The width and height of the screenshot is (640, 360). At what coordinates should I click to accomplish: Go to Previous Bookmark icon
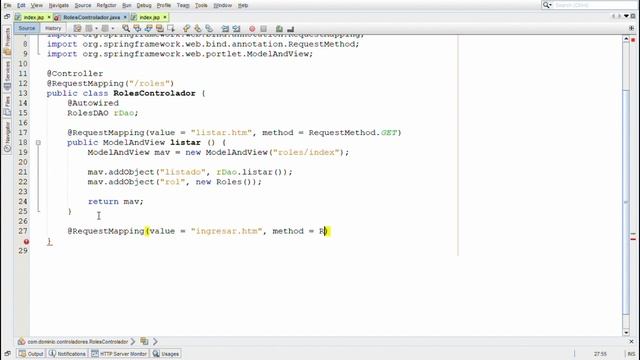click(187, 29)
